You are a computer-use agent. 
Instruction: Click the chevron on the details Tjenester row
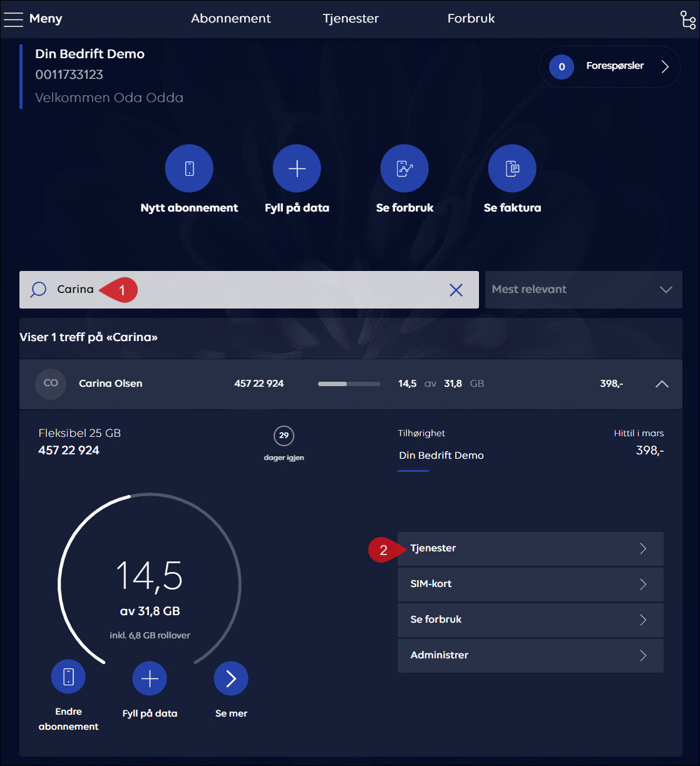tap(643, 549)
